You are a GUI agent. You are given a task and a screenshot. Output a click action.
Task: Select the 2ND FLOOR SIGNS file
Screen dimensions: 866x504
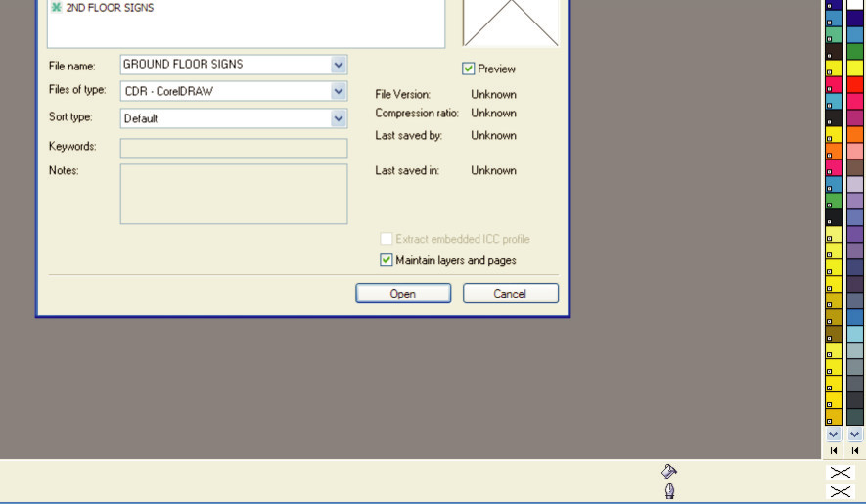click(109, 8)
